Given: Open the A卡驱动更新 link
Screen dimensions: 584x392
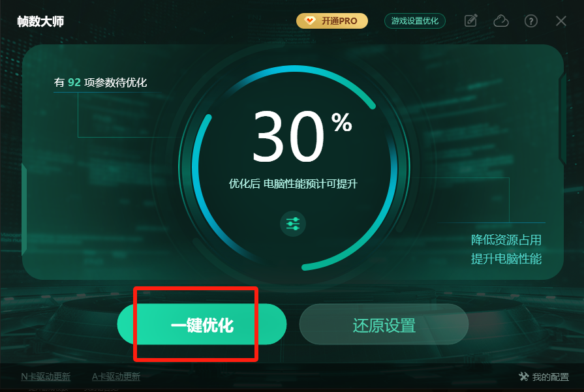Looking at the screenshot, I should 116,377.
